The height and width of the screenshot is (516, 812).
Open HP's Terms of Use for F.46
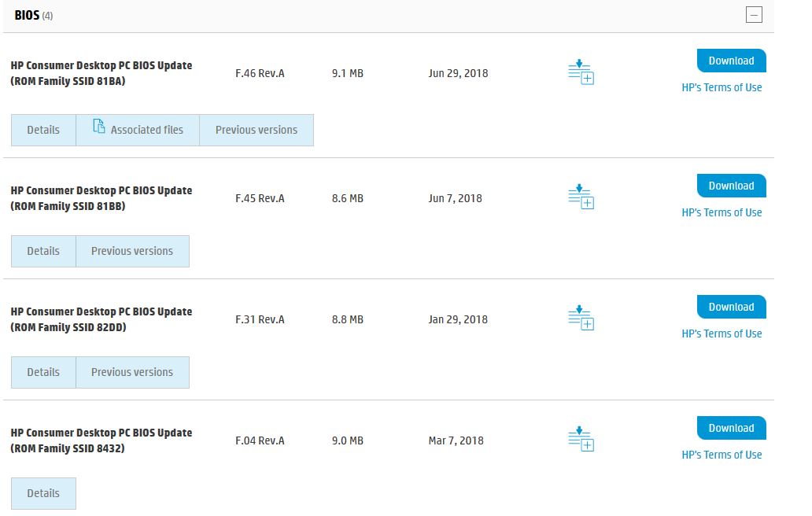pos(722,87)
